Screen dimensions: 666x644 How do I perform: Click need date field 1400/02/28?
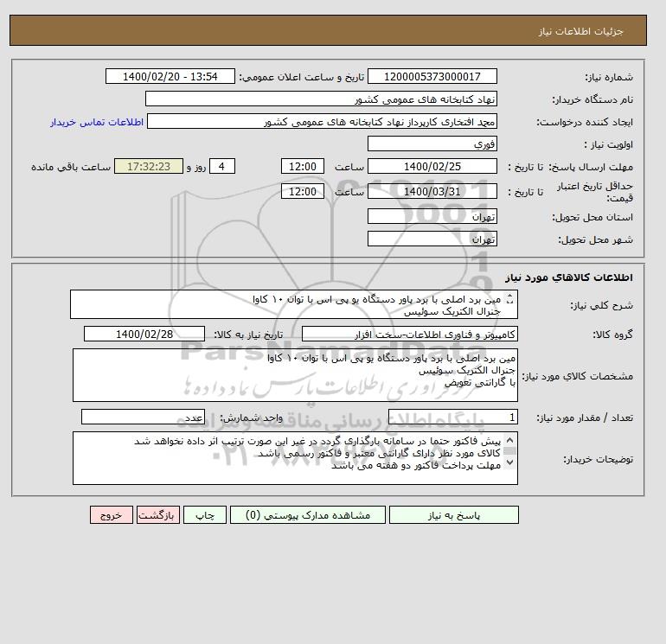pos(144,334)
